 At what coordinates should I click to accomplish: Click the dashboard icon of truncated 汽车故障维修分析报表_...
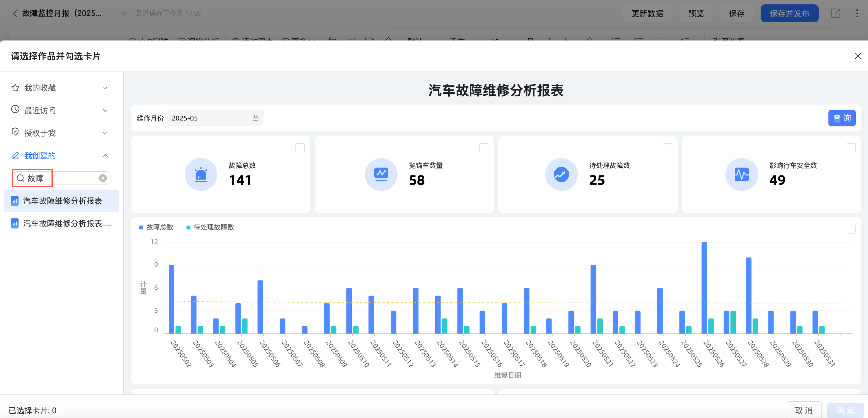(x=14, y=223)
